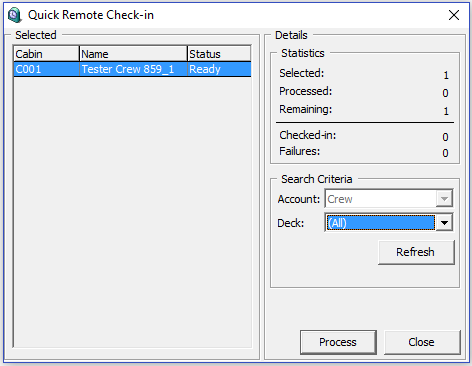Image resolution: width=472 pixels, height=366 pixels.
Task: Click the Processed: statistics label
Action: [x=306, y=91]
